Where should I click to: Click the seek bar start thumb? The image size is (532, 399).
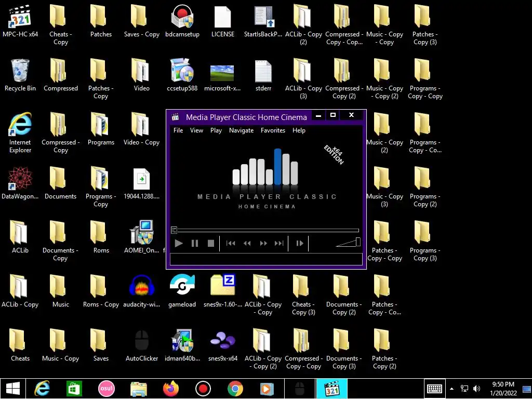coord(174,230)
